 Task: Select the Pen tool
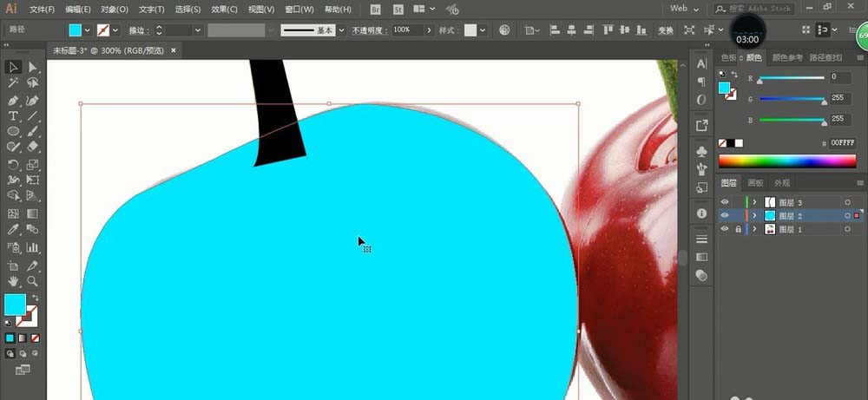14,100
